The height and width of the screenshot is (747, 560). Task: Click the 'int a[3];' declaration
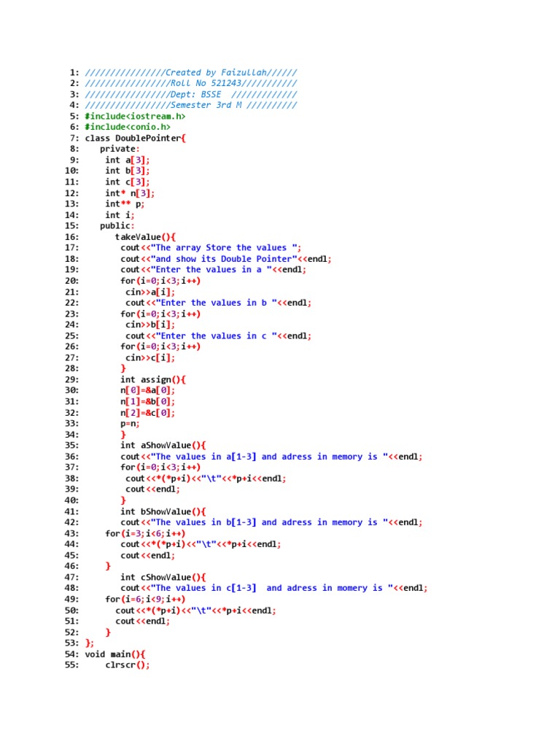tap(128, 160)
